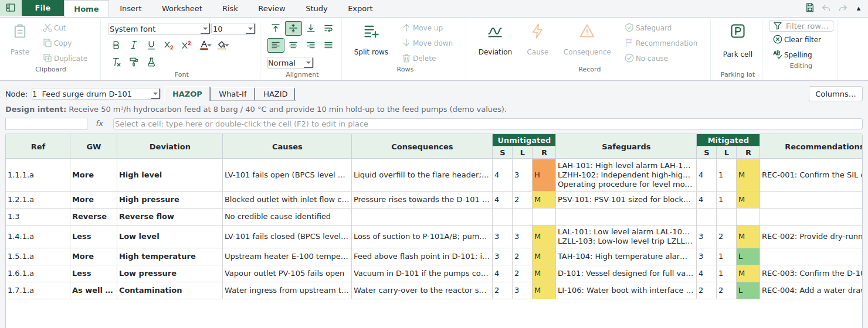Click the save disk icon
The image size is (868, 328).
coord(810,8)
